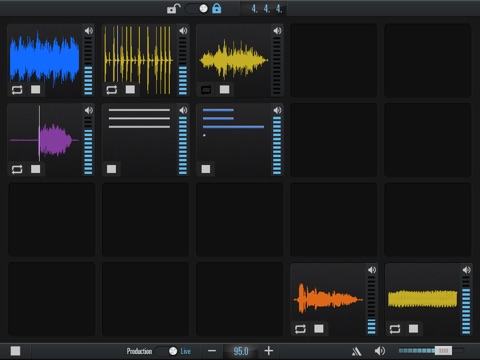Mute the yellow drum-spikes pad speaker icon

(x=183, y=31)
